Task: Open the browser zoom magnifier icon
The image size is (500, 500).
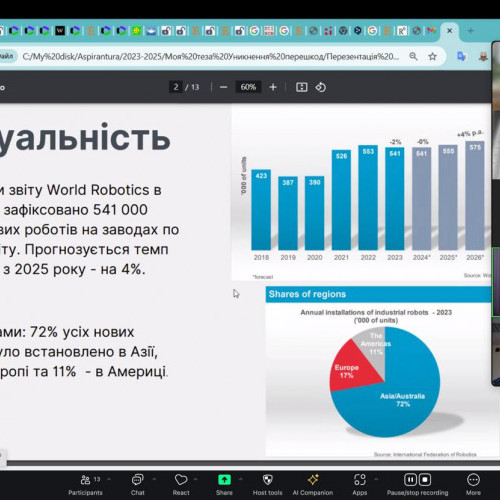Action: click(x=413, y=56)
